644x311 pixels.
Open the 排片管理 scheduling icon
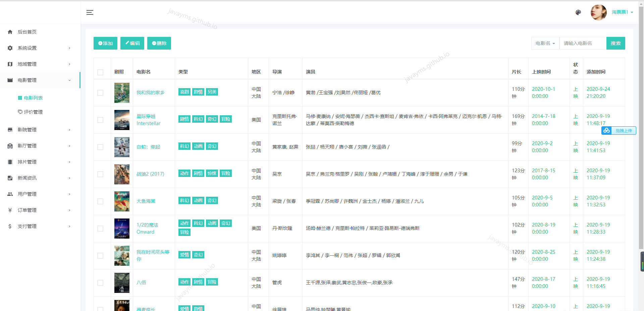(x=10, y=162)
